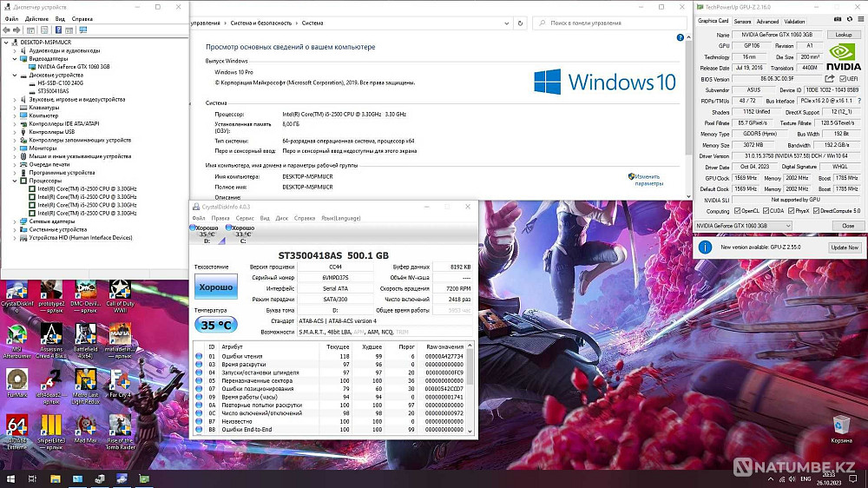Open AIDA64 Extreme desktop icon
868x488 pixels.
pos(17,432)
